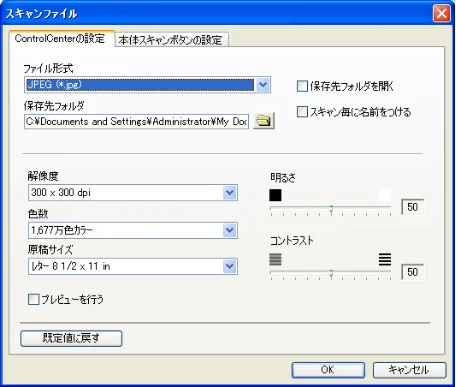Open the ファイル形式 JPEG dropdown
This screenshot has height=387, width=456.
[263, 85]
